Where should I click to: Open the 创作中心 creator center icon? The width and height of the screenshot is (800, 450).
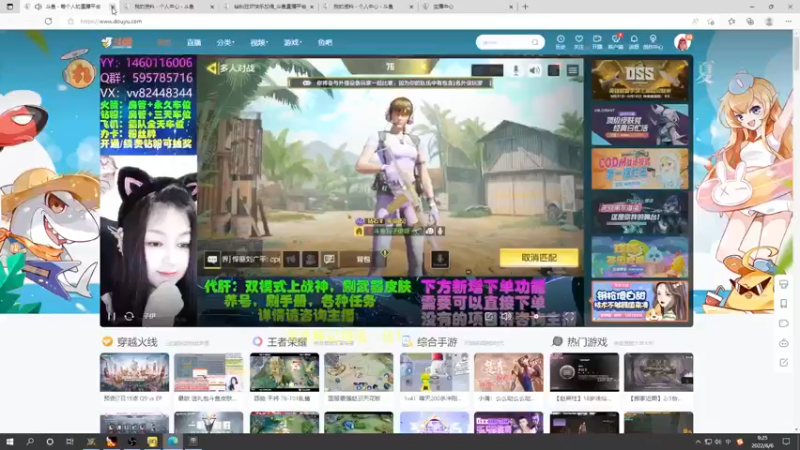[653, 42]
